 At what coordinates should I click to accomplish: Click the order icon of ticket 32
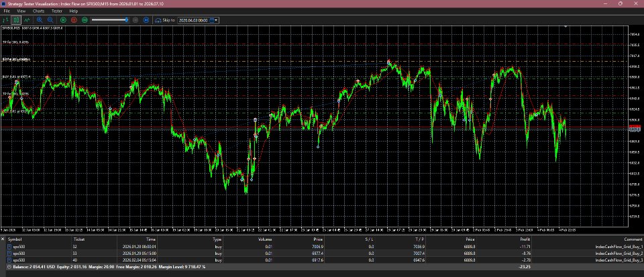pos(9,247)
